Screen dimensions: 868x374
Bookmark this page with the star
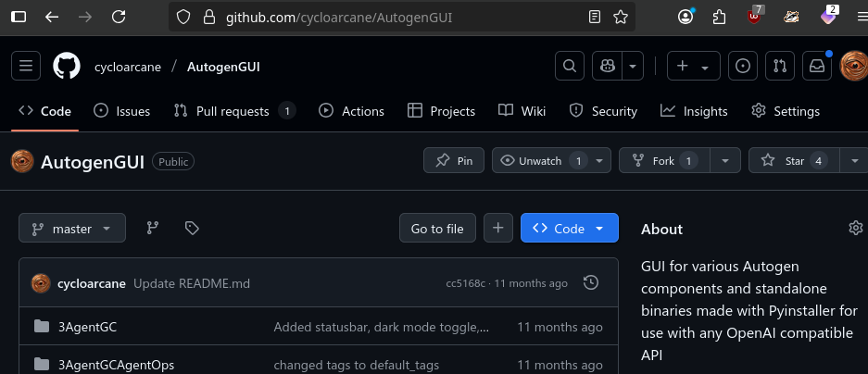tap(621, 18)
